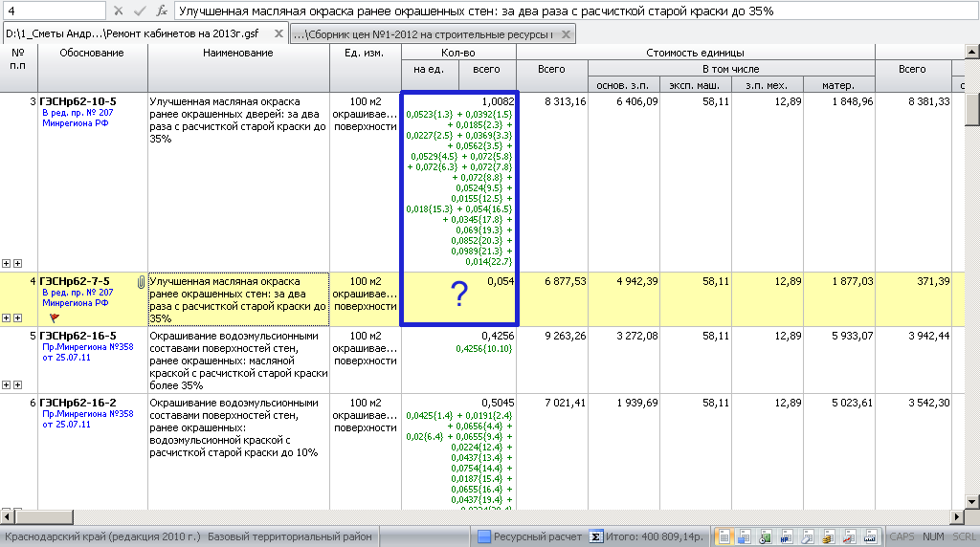Toggle the NUM indicator in status bar
The width and height of the screenshot is (980, 547).
pyautogui.click(x=934, y=536)
